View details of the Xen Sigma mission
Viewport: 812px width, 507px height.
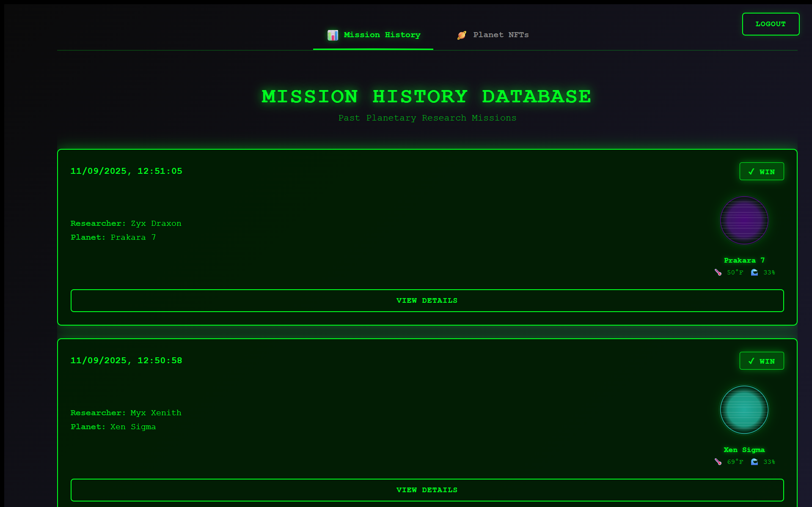point(427,490)
